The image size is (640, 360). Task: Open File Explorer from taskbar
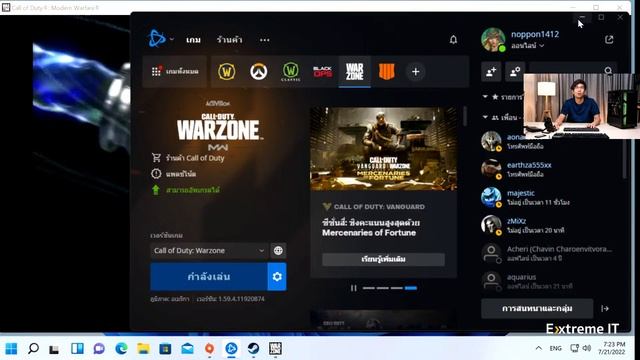click(x=143, y=349)
